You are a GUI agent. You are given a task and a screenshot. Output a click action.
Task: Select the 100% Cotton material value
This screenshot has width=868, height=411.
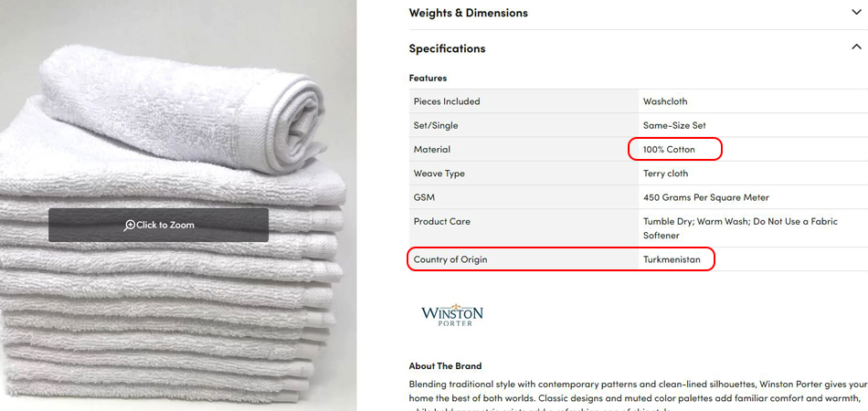(x=669, y=150)
